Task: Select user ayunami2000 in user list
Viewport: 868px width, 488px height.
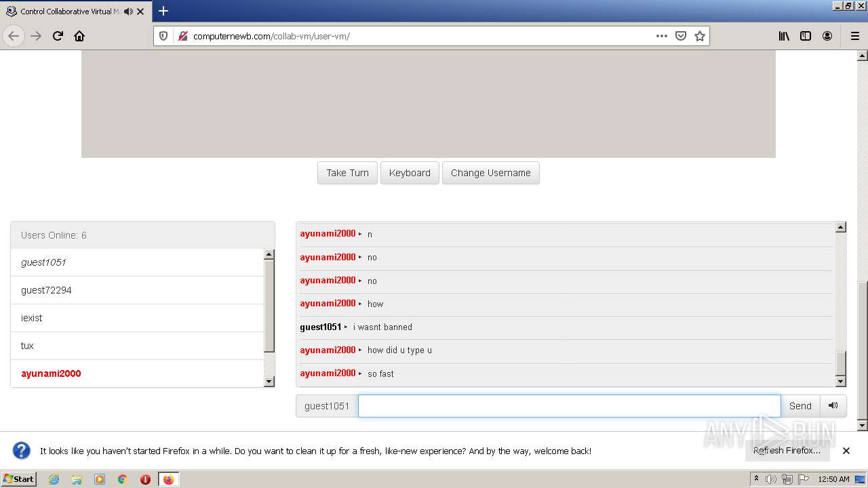Action: pos(137,373)
